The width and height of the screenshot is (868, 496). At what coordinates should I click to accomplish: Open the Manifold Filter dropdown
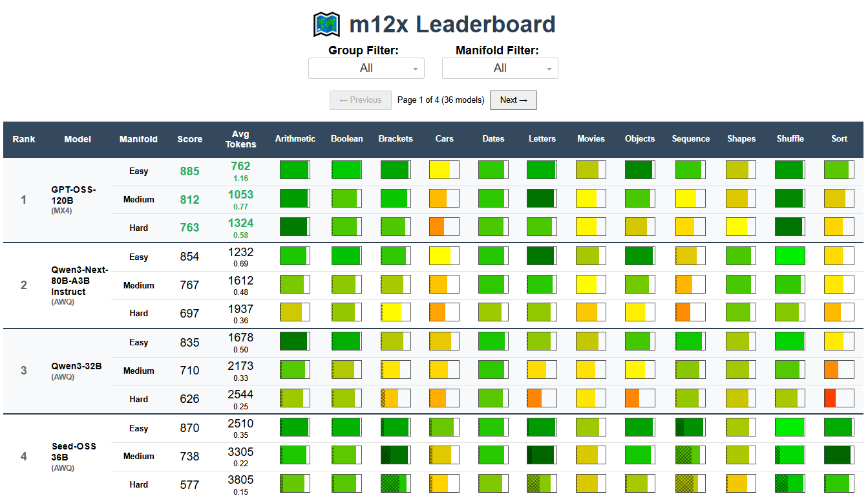click(x=500, y=68)
